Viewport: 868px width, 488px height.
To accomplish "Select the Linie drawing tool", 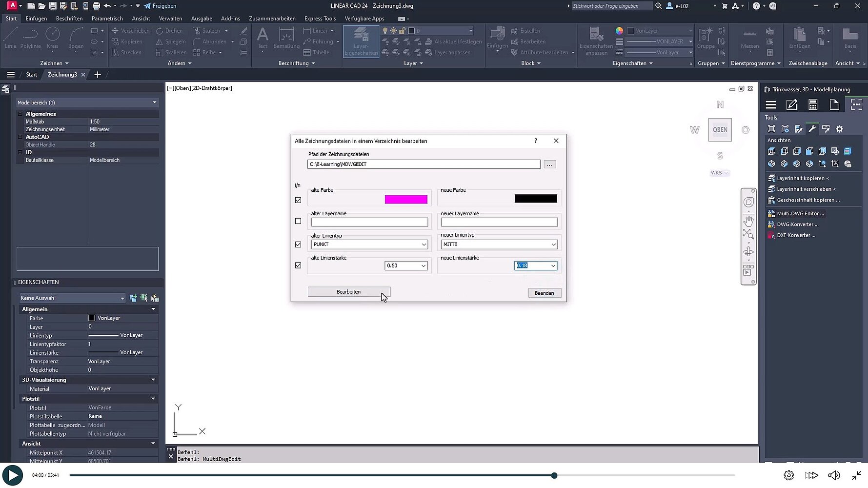I will tap(10, 38).
